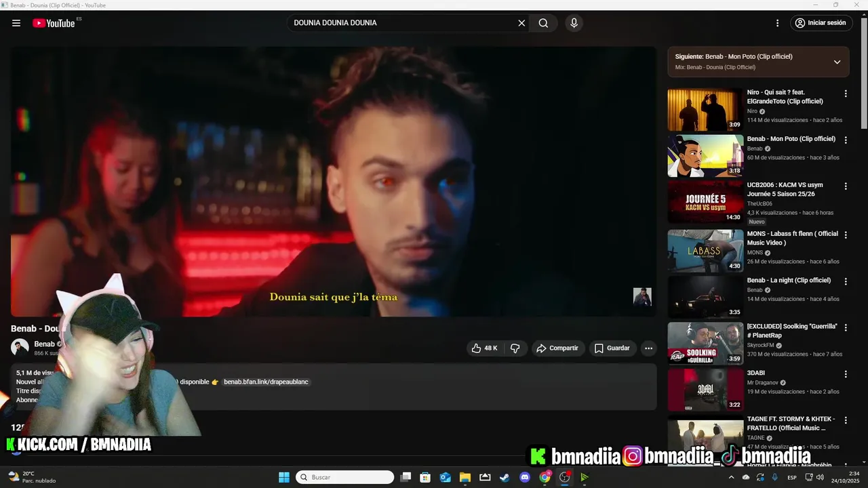This screenshot has height=488, width=868.
Task: Open OBS Studio from the taskbar
Action: click(564, 477)
